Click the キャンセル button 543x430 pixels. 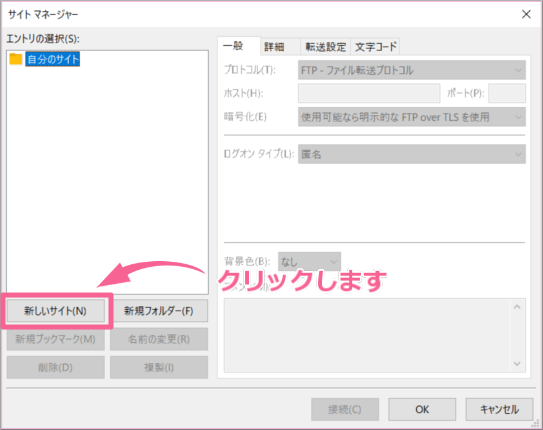499,409
